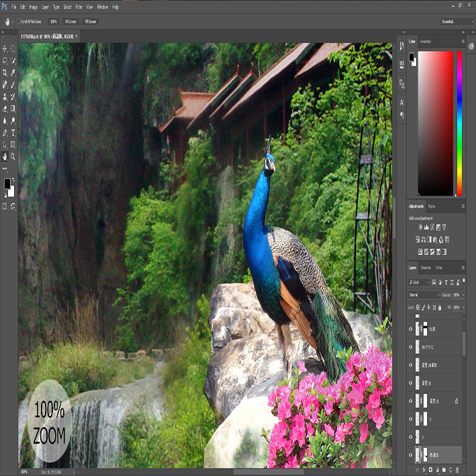Select the Move tool
This screenshot has width=476, height=476.
click(5, 48)
